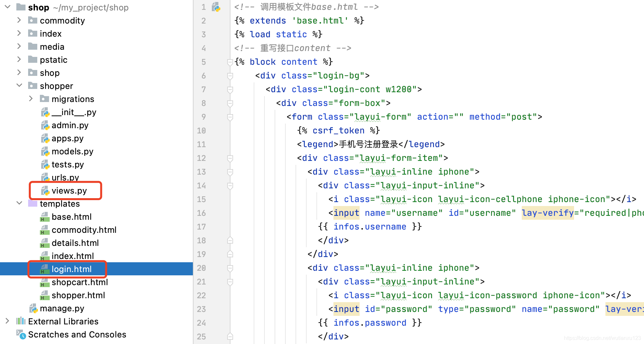Viewport: 644px width, 344px height.
Task: Click the index folder icon
Action: click(x=33, y=33)
